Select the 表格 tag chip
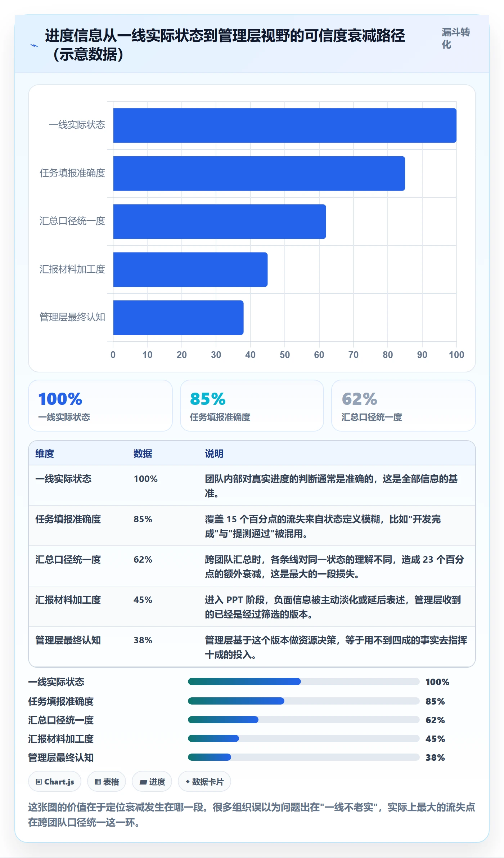 tap(107, 782)
